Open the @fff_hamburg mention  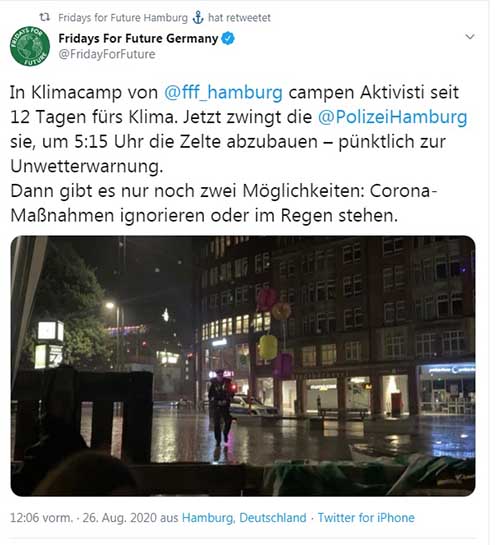[223, 92]
